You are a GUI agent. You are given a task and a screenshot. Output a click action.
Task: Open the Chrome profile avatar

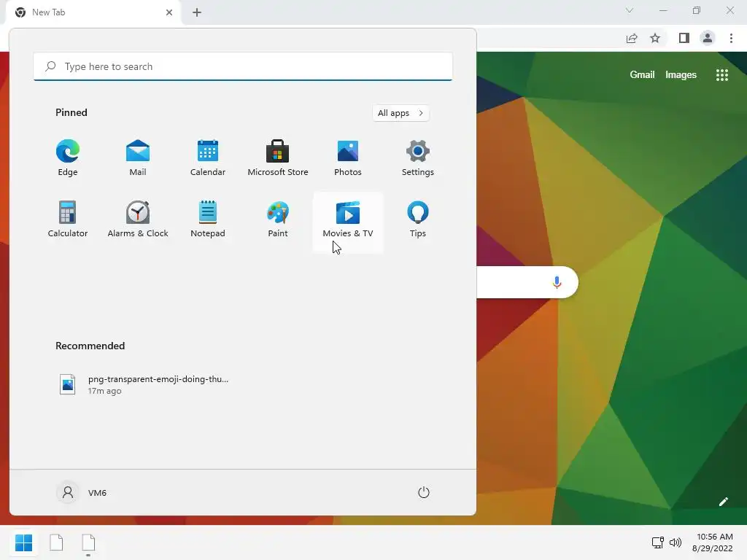click(x=708, y=38)
